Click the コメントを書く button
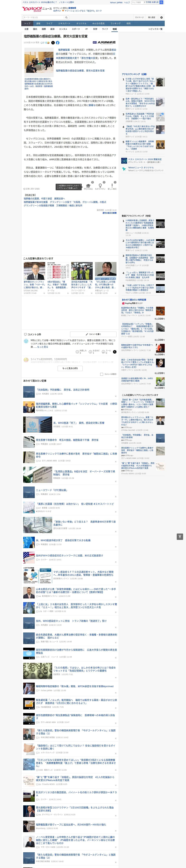The width and height of the screenshot is (186, 868). 93,334
